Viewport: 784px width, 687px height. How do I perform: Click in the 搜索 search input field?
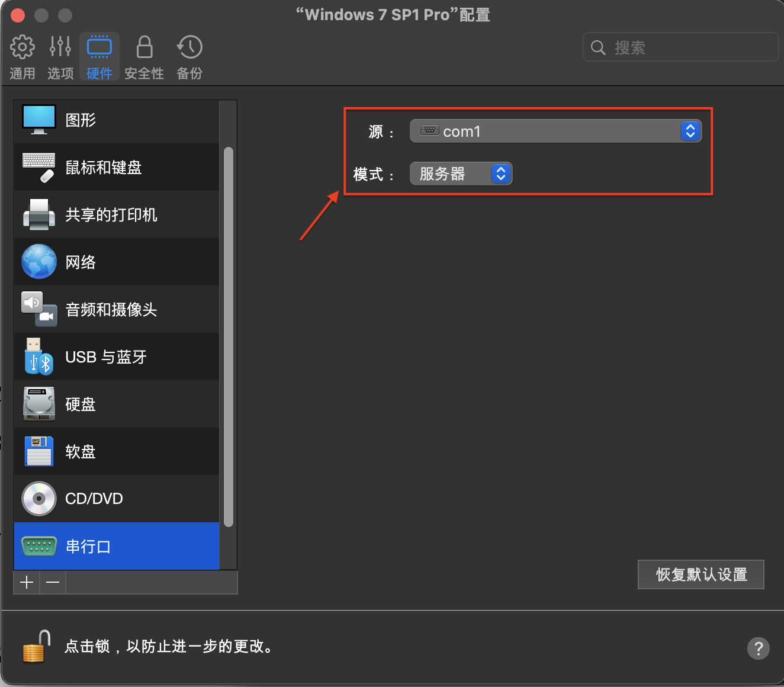pos(681,47)
